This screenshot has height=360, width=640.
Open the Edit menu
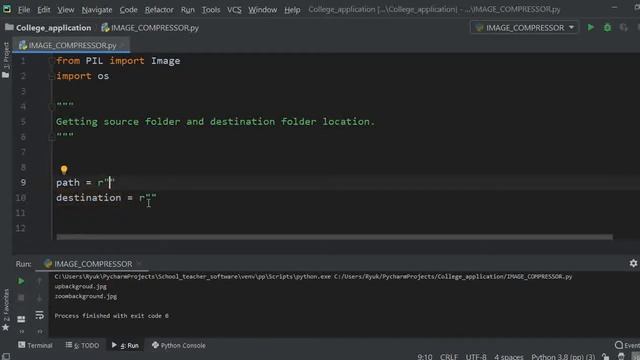[x=44, y=9]
